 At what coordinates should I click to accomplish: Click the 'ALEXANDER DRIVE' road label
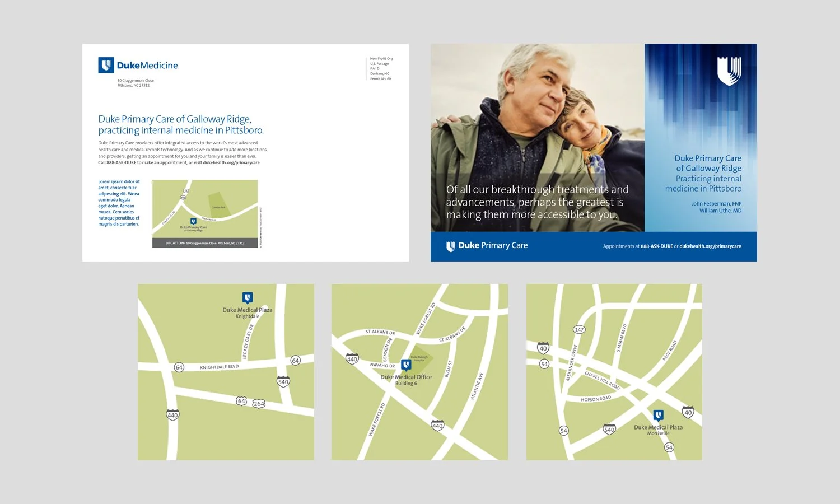coord(571,363)
